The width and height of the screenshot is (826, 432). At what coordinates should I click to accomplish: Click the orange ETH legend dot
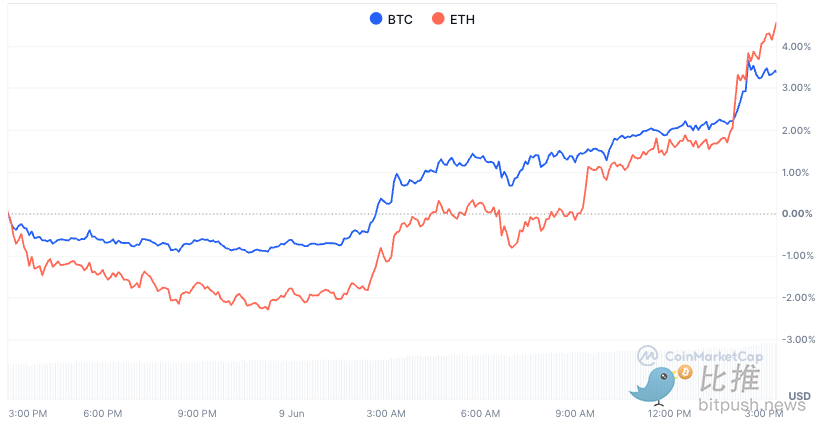[x=438, y=18]
